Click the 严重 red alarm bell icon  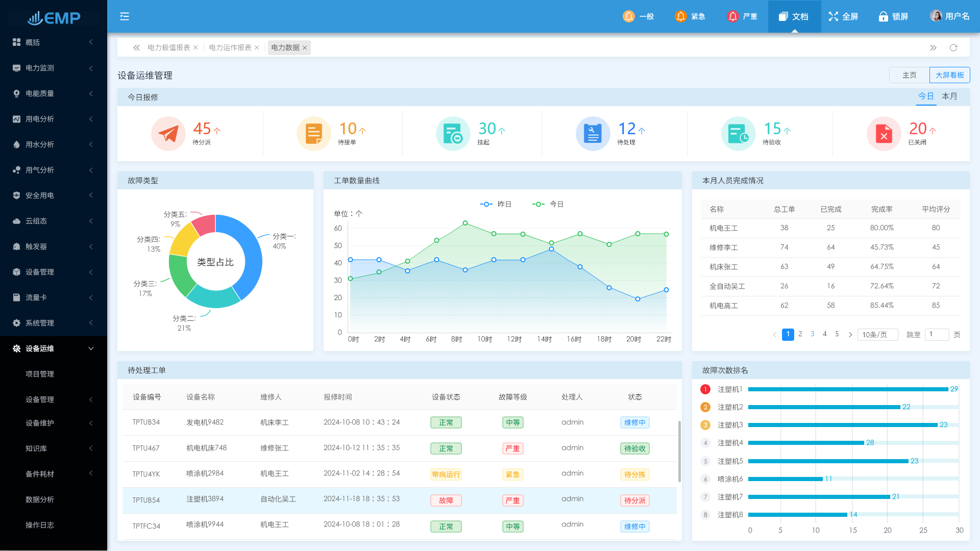point(732,16)
